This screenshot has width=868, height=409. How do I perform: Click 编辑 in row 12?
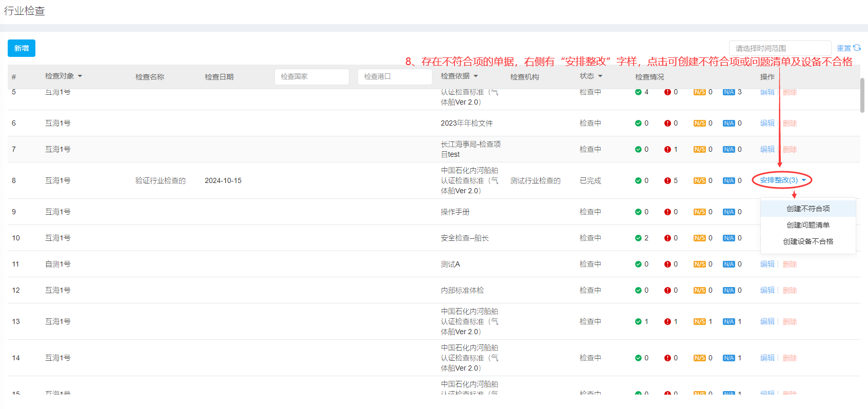click(767, 290)
